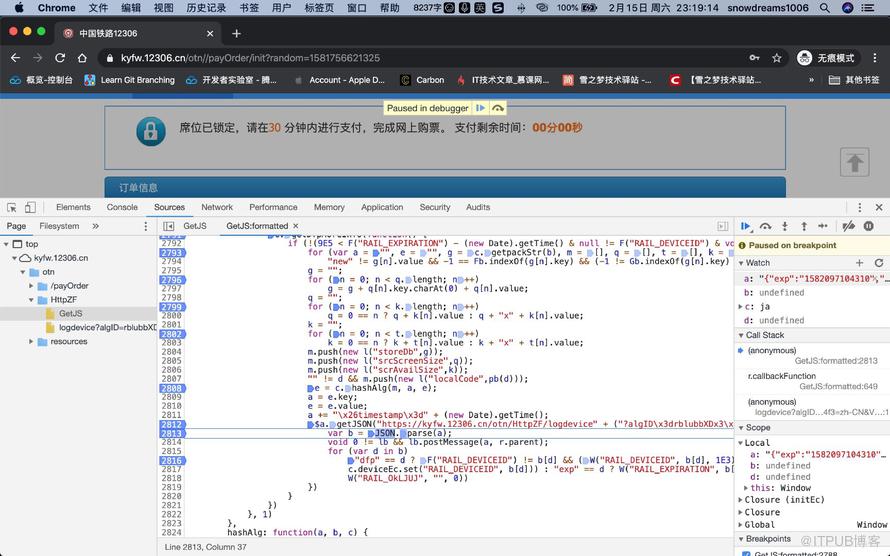Show navigator toggle icon beside GetJS tab
Screen dimensions: 890x556
click(168, 226)
